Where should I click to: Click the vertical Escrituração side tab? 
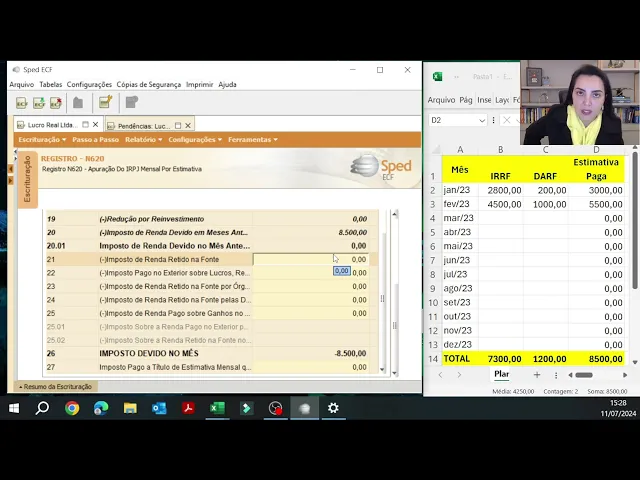pos(27,179)
